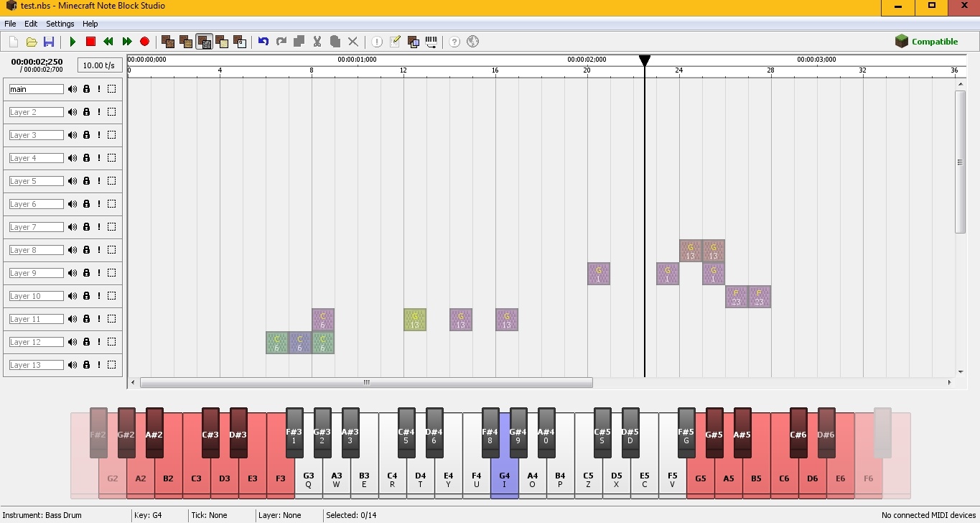980x523 pixels.
Task: Open the MIDI device manager piano icon
Action: pyautogui.click(x=431, y=42)
